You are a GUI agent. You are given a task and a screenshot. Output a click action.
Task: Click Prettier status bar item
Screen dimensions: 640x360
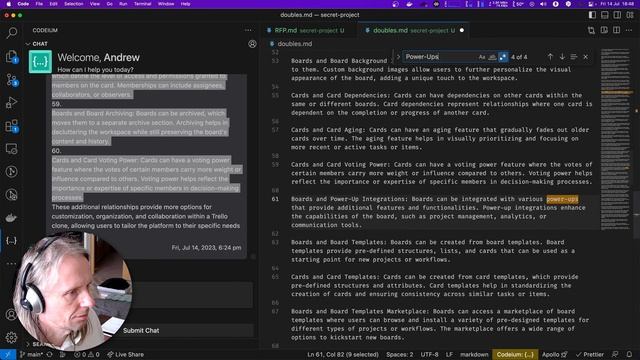590,354
